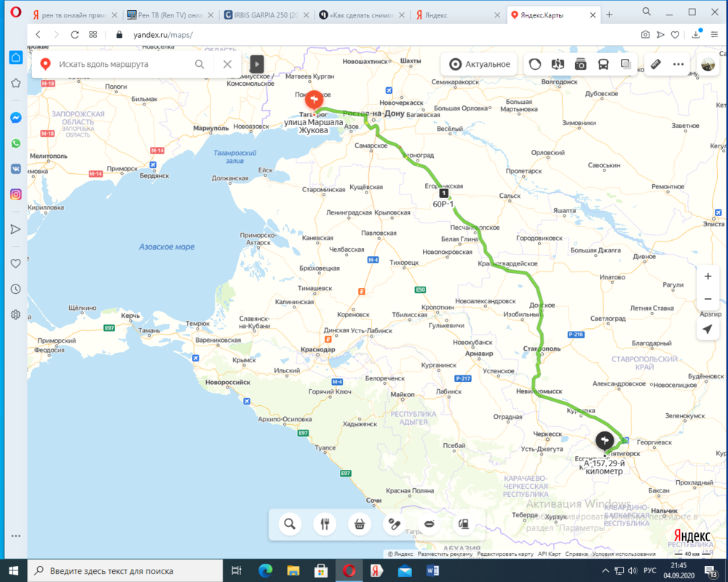This screenshot has width=728, height=582.
Task: Open Opera speed dial home sidebar icon
Action: [x=16, y=57]
